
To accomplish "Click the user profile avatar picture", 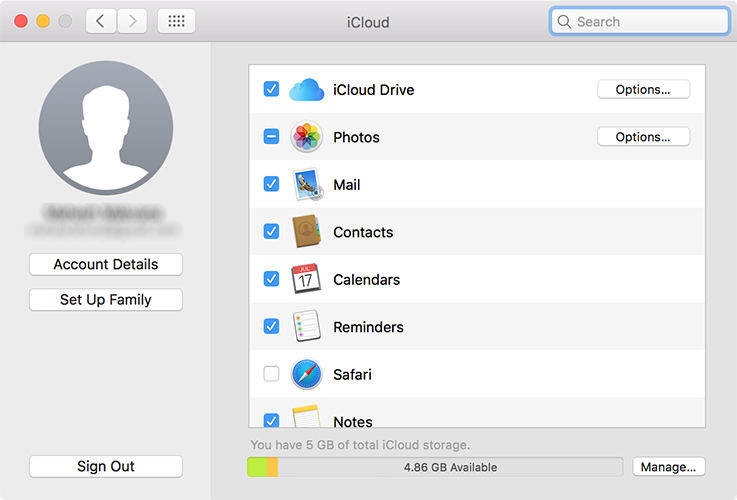I will (106, 128).
